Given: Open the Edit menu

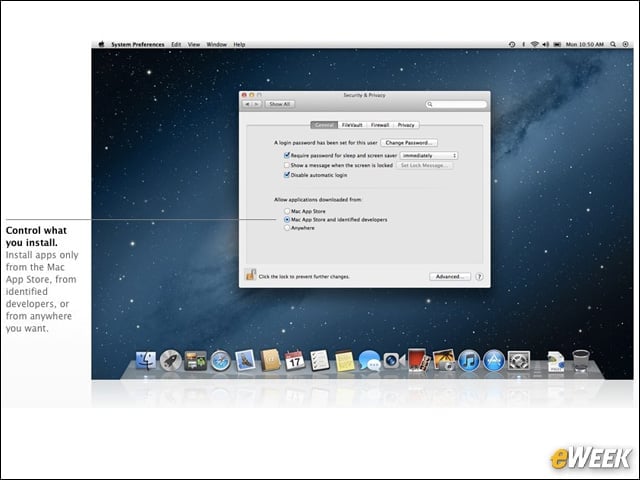Looking at the screenshot, I should (176, 44).
